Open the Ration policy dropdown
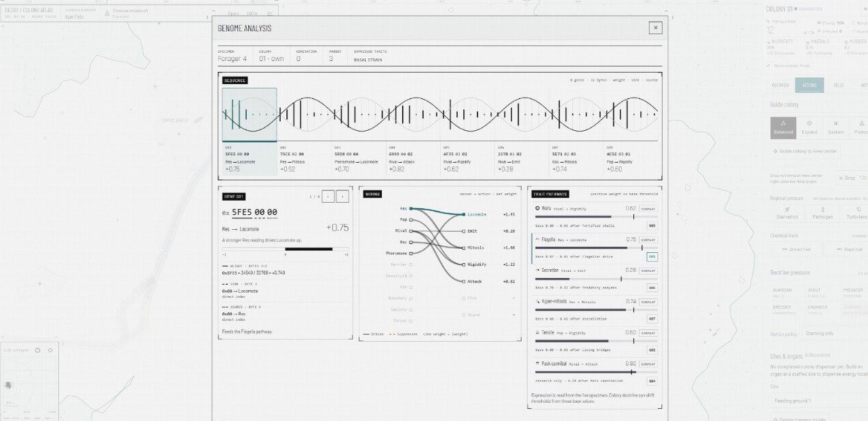The height and width of the screenshot is (421, 868). pos(834,334)
